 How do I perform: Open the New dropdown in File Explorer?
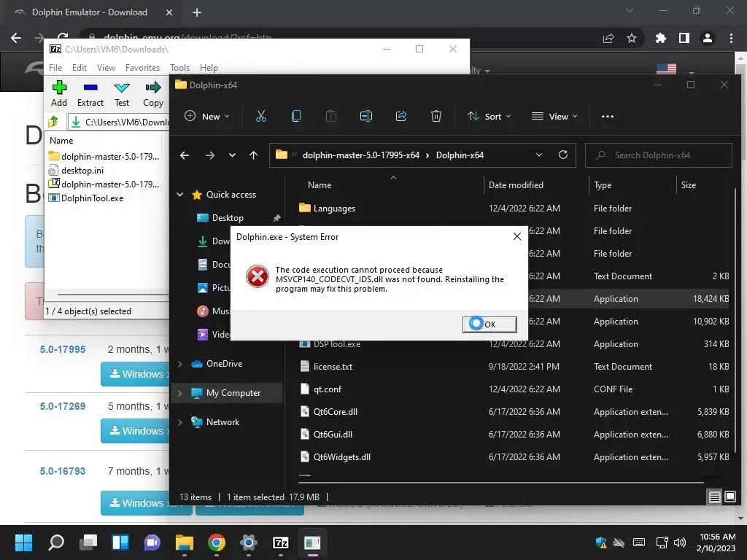[x=207, y=116]
